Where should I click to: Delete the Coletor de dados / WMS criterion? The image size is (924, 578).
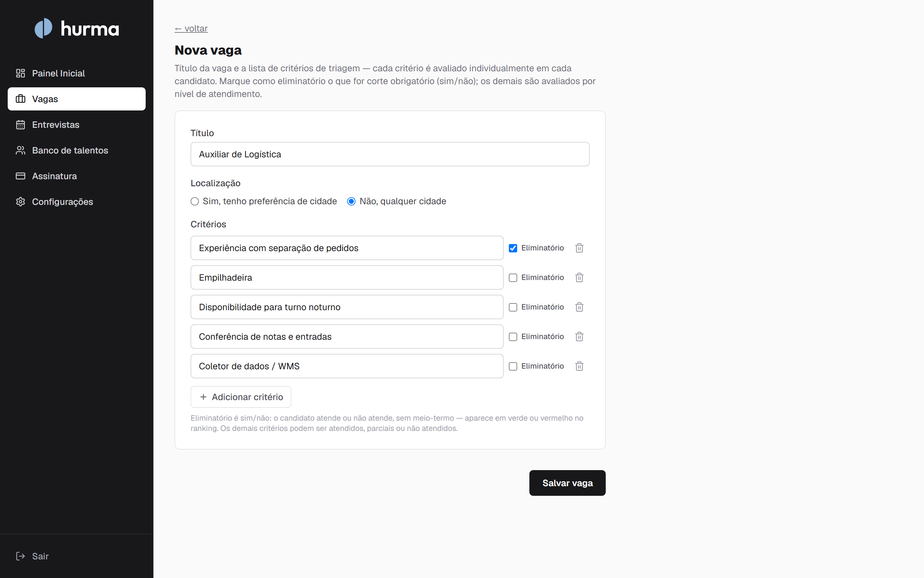point(579,366)
